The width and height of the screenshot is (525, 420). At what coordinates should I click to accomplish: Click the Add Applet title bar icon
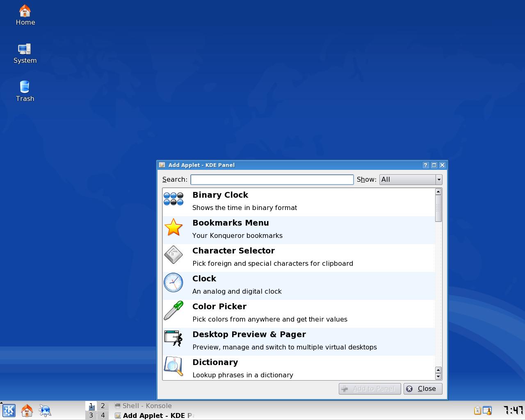(162, 165)
